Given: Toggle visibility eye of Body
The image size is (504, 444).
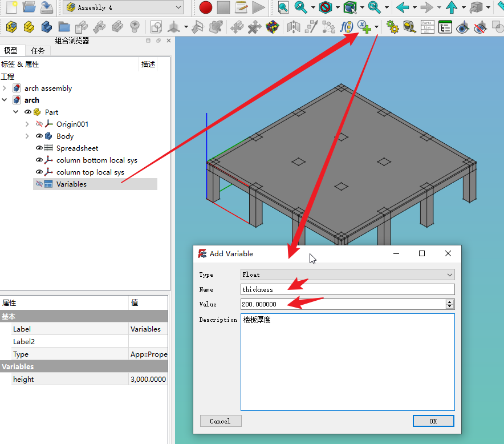Looking at the screenshot, I should pyautogui.click(x=39, y=136).
